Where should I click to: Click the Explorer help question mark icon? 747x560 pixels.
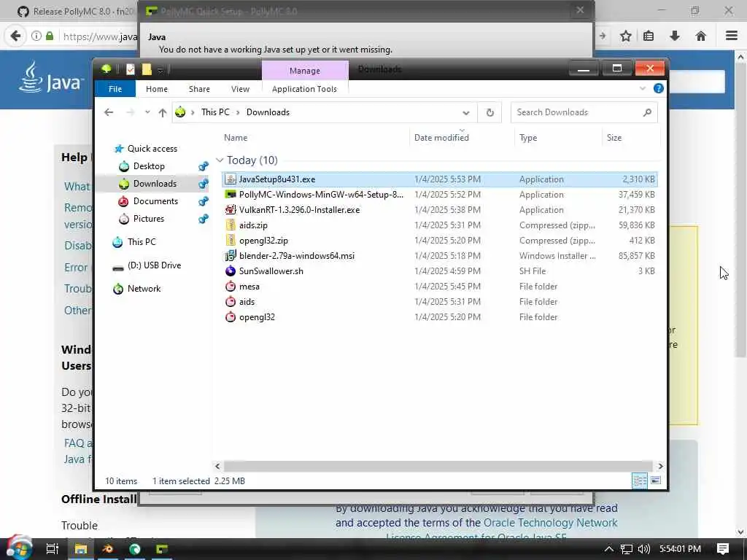659,88
